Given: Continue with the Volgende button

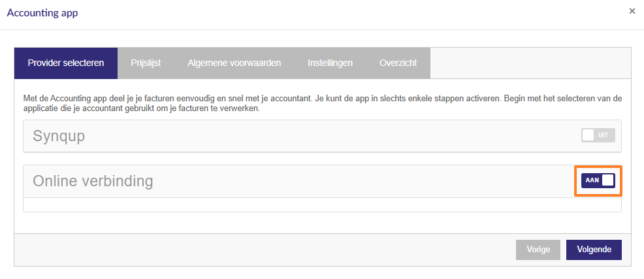Looking at the screenshot, I should tap(594, 250).
